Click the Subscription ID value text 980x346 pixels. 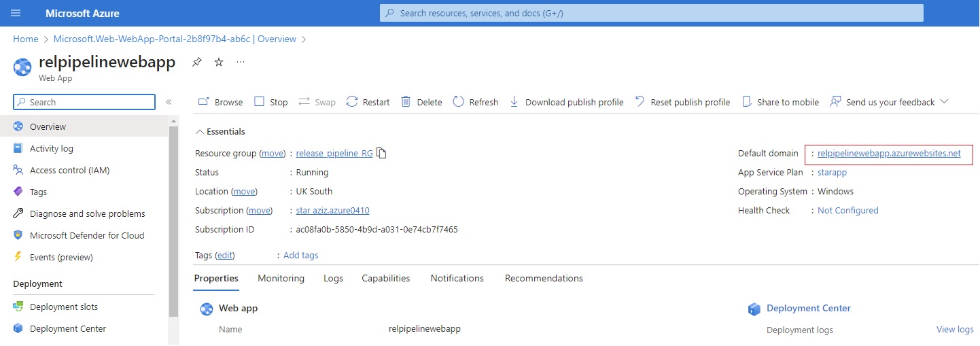[377, 230]
